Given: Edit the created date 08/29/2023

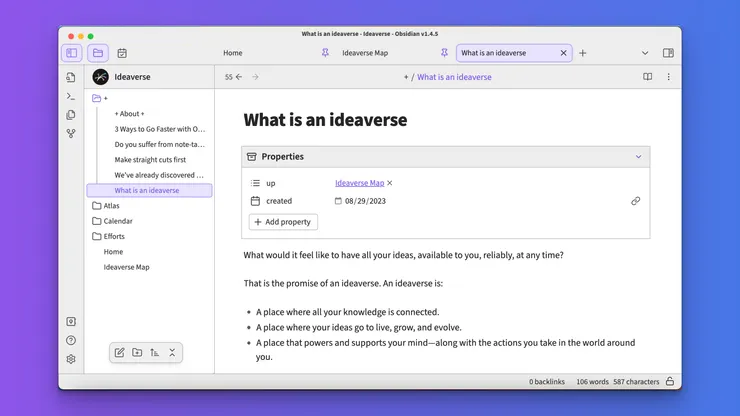Looking at the screenshot, I should tap(365, 201).
